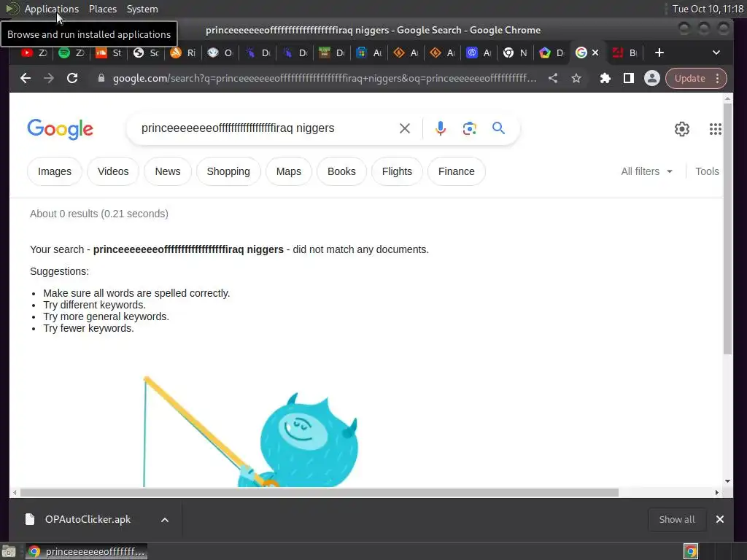Filter results by Flights
The image size is (747, 560).
coord(397,171)
